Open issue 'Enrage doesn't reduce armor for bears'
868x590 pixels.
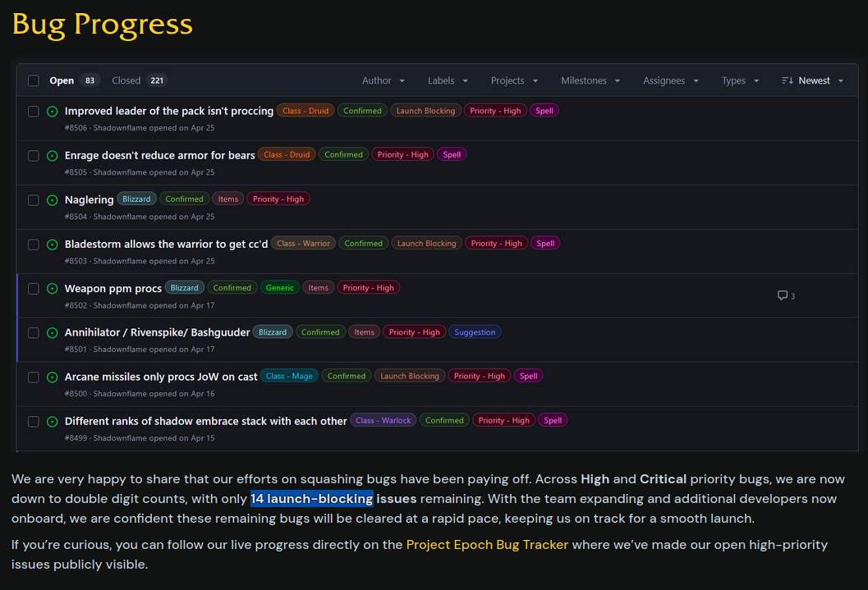[x=160, y=155]
